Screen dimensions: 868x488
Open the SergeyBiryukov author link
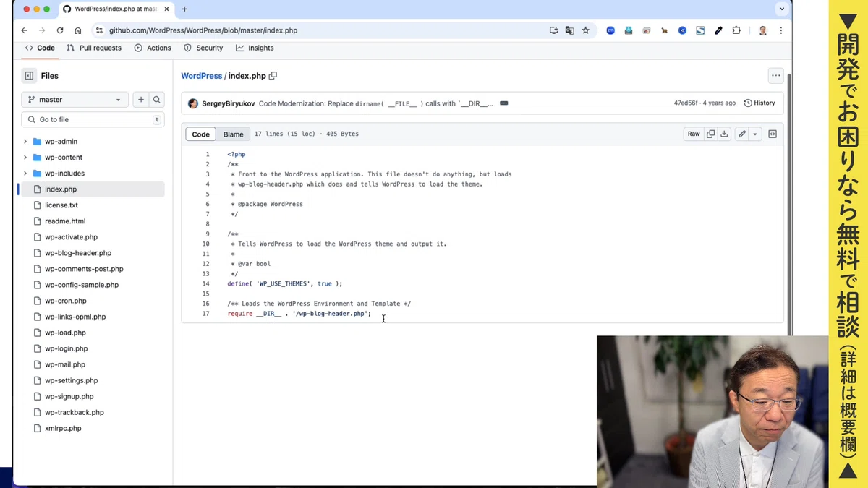[228, 103]
